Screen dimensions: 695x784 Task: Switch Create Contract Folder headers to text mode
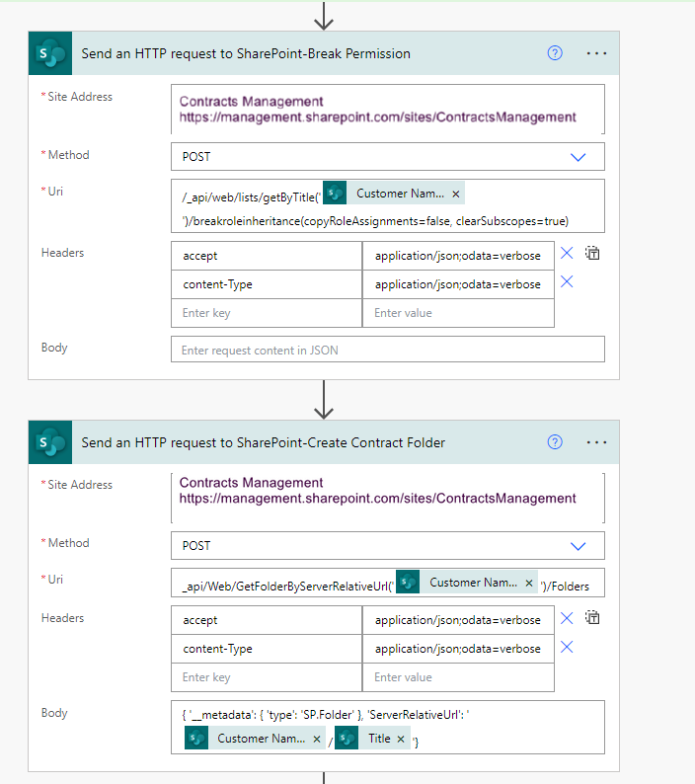592,618
